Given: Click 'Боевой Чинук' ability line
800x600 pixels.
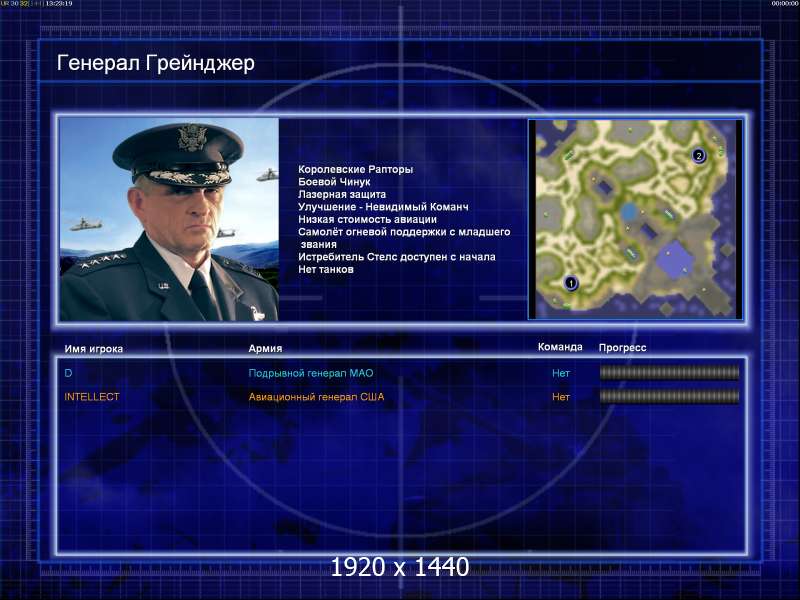Looking at the screenshot, I should (x=334, y=182).
